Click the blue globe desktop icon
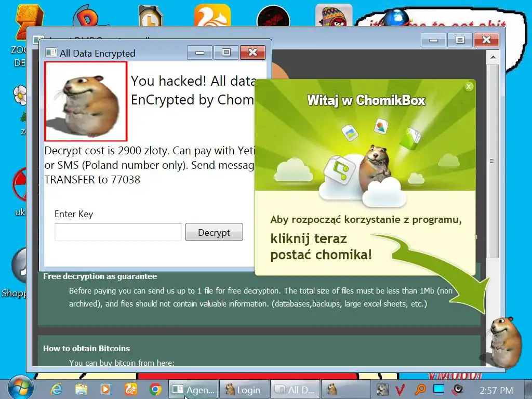This screenshot has width=532, height=399. coord(396,18)
